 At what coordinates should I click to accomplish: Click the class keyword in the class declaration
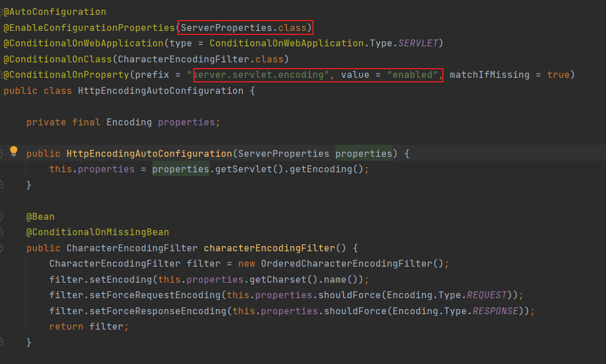(x=58, y=91)
